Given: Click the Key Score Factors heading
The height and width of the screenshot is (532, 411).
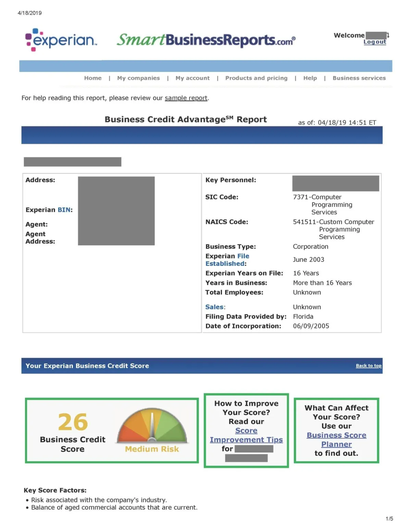Looking at the screenshot, I should pyautogui.click(x=55, y=491).
